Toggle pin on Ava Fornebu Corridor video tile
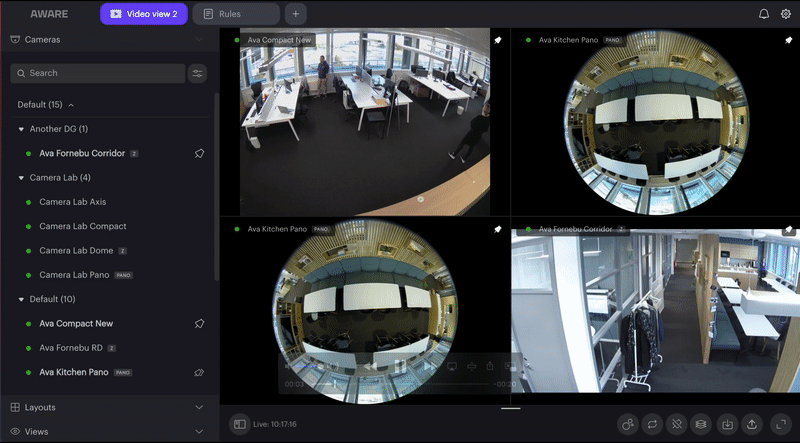Screen dimensions: 800x443 [788, 229]
